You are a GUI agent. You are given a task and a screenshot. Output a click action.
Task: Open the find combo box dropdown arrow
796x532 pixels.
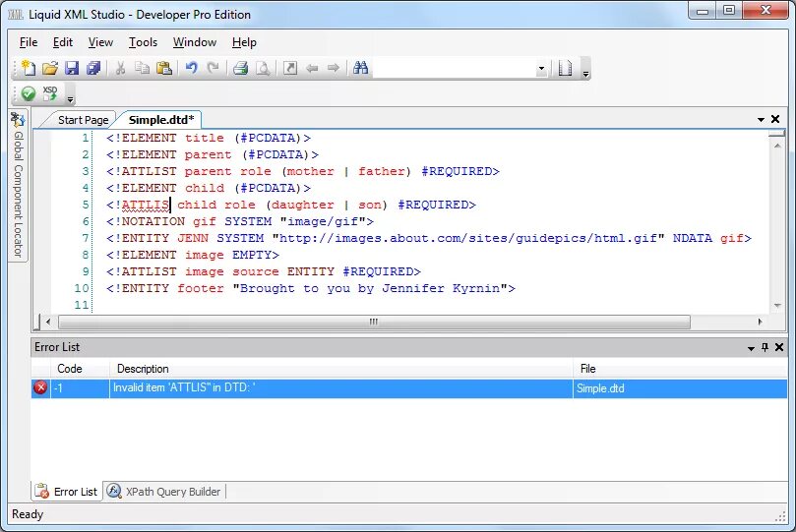542,69
